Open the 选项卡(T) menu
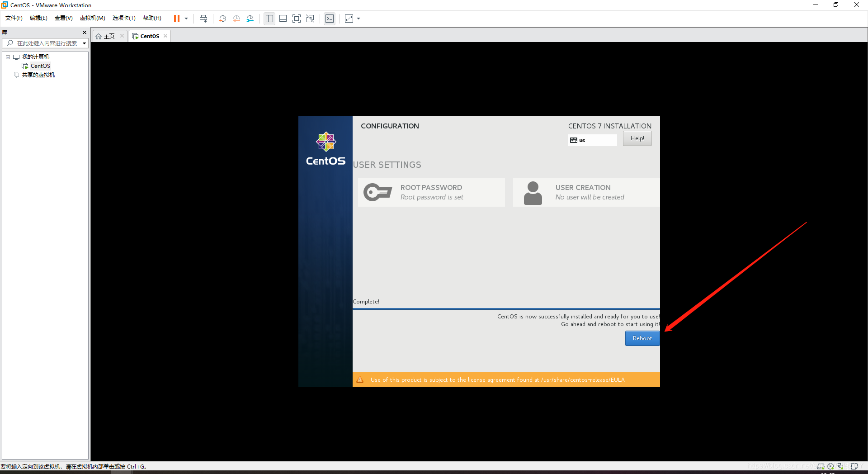This screenshot has width=868, height=474. point(124,18)
